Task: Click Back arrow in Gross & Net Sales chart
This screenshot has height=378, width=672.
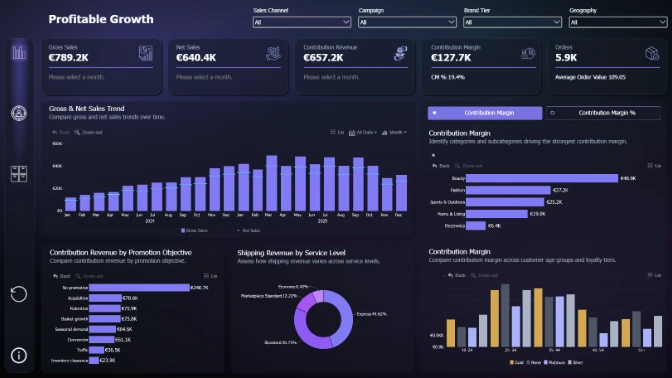Action: [x=61, y=132]
